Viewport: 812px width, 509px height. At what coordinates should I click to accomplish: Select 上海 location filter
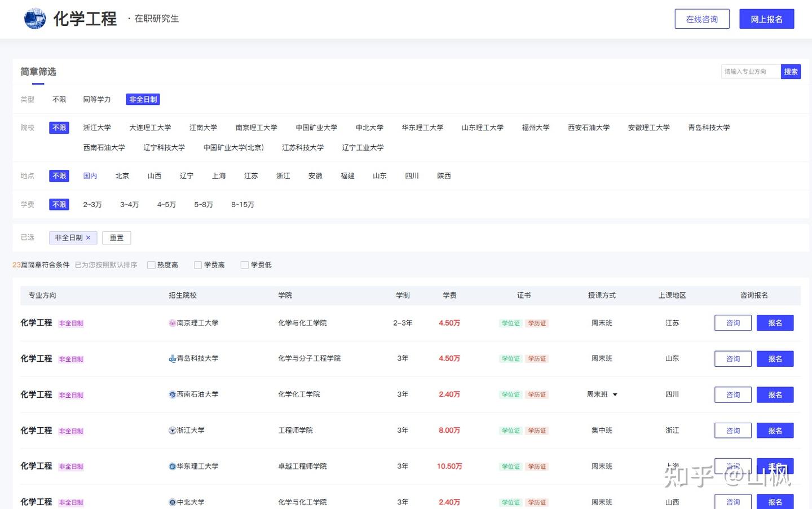[219, 176]
